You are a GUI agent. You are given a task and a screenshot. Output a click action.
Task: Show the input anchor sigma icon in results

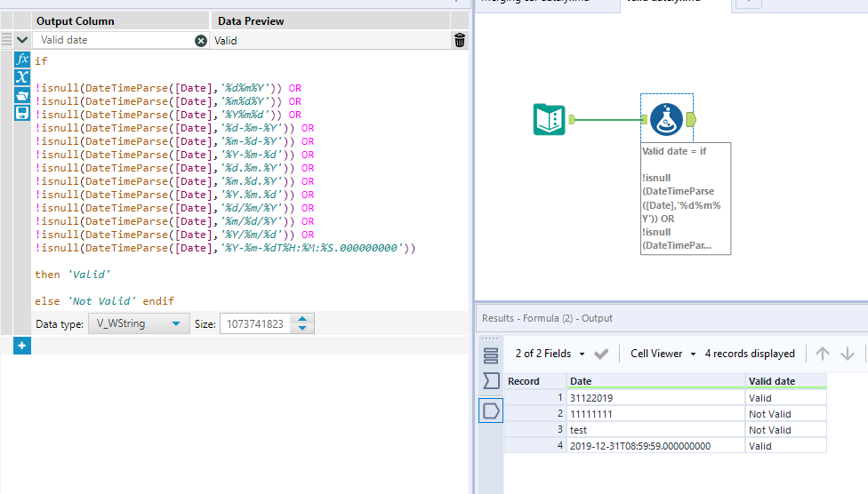[x=491, y=381]
